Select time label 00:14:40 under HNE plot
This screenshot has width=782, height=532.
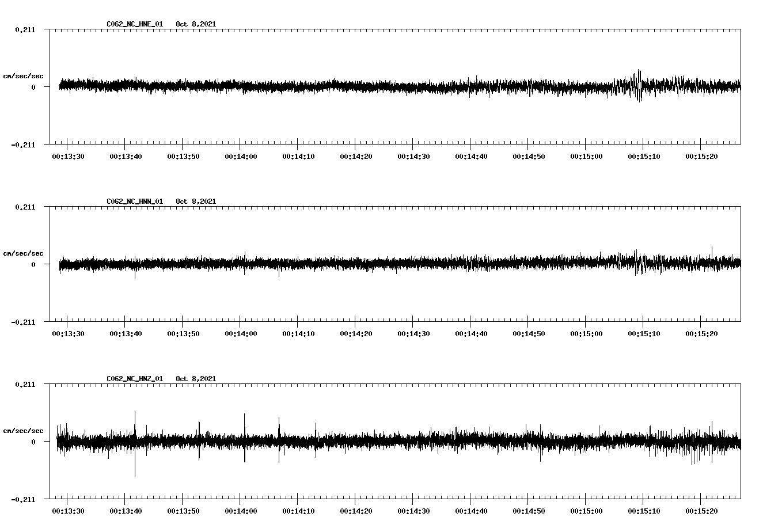pyautogui.click(x=471, y=157)
